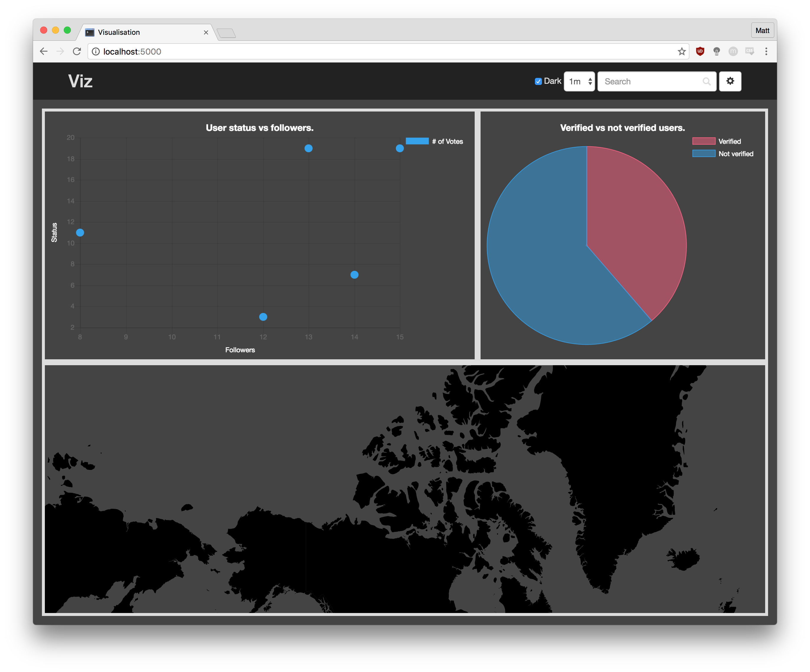Toggle the '# of Votes' legend swatch

417,141
